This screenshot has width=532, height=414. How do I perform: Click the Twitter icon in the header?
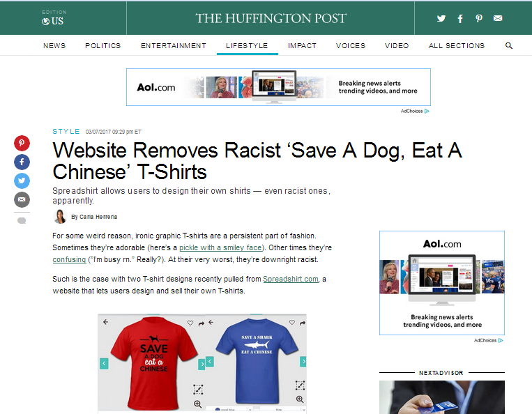(x=441, y=19)
